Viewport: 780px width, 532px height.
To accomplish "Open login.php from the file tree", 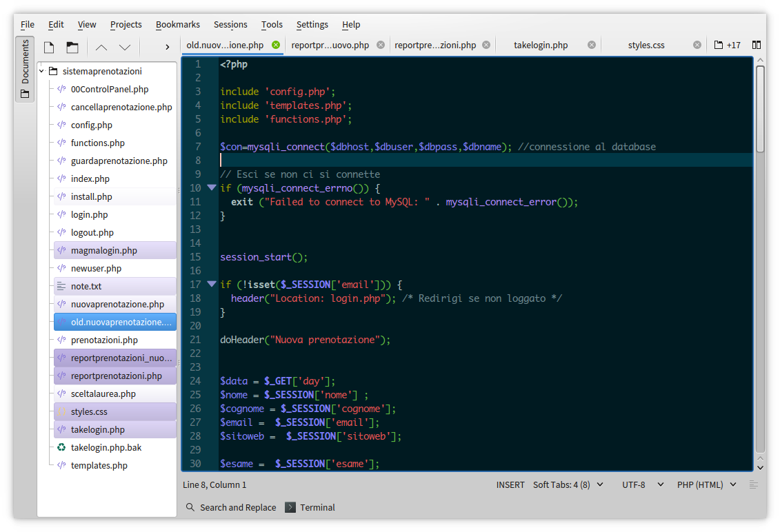I will coord(115,214).
